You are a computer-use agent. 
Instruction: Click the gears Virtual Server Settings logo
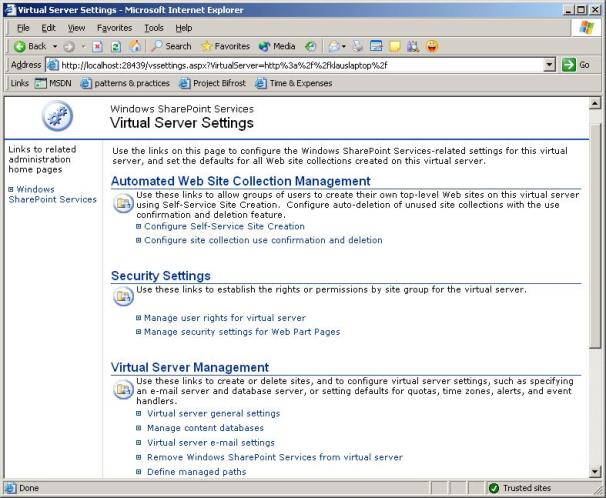point(57,116)
